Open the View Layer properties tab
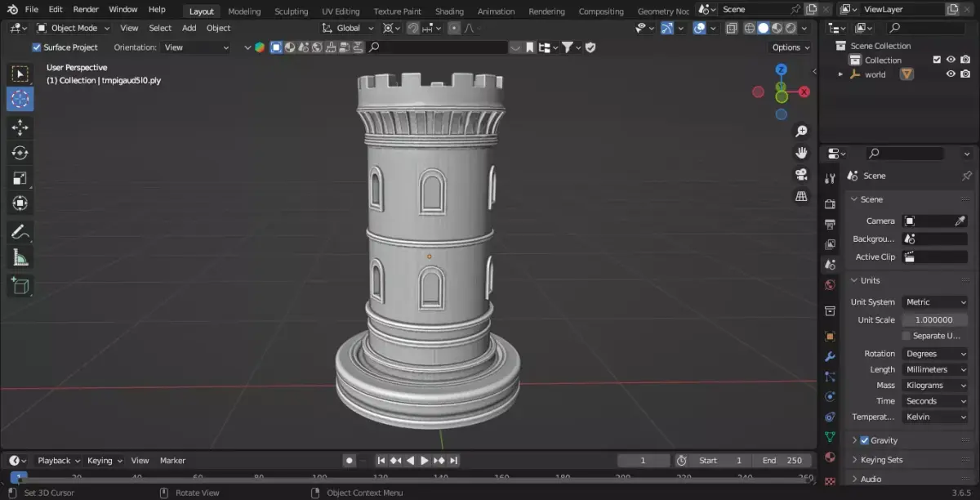This screenshot has height=500, width=980. tap(830, 244)
